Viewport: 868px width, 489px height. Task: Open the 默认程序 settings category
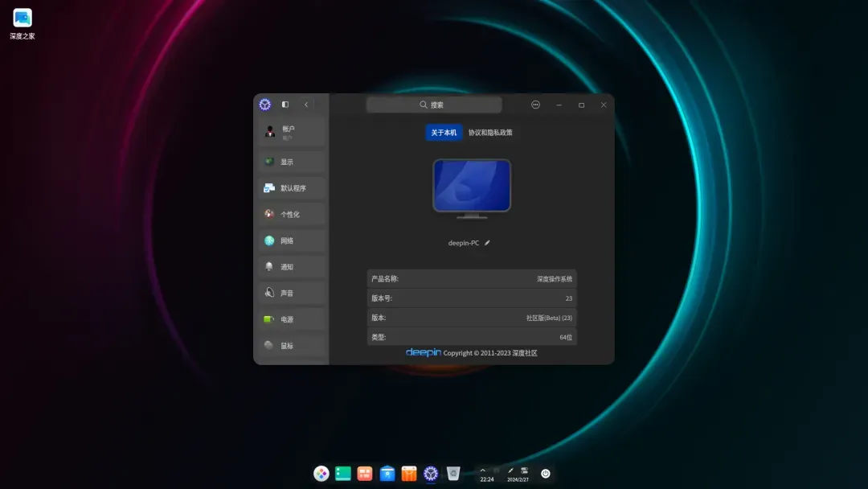(x=291, y=188)
